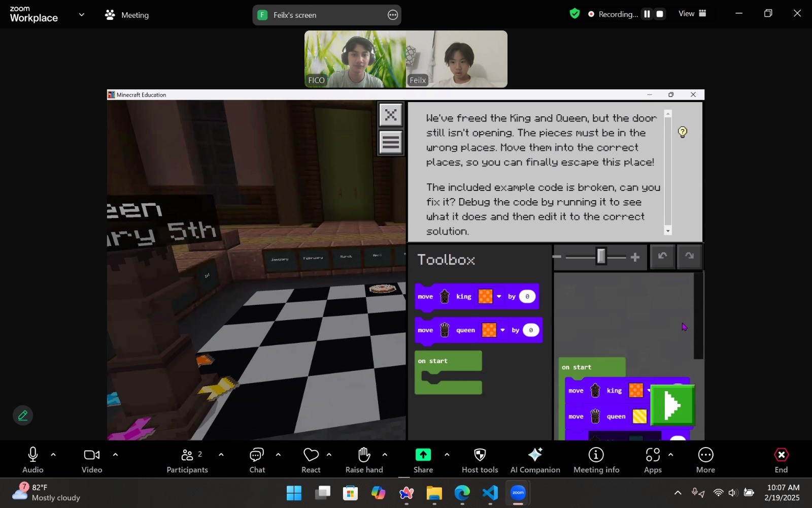Click End meeting button
Screen dimensions: 812x508
click(782, 460)
